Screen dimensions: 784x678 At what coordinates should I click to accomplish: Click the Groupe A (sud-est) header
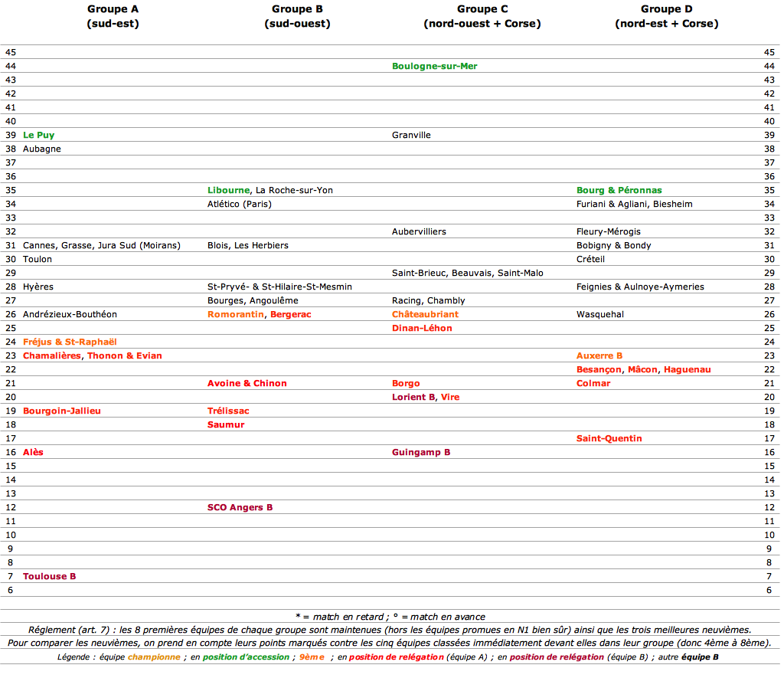113,16
